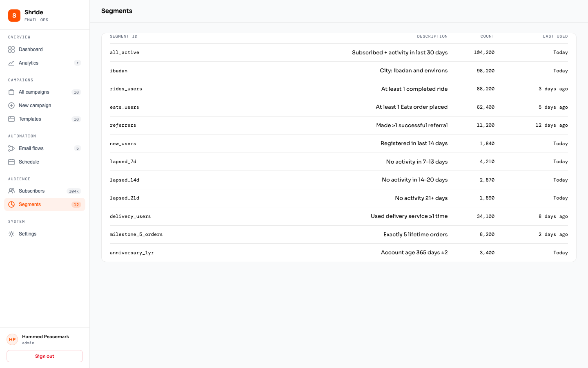The image size is (588, 368).
Task: Open the milestone_5_orders segment
Action: (136, 234)
